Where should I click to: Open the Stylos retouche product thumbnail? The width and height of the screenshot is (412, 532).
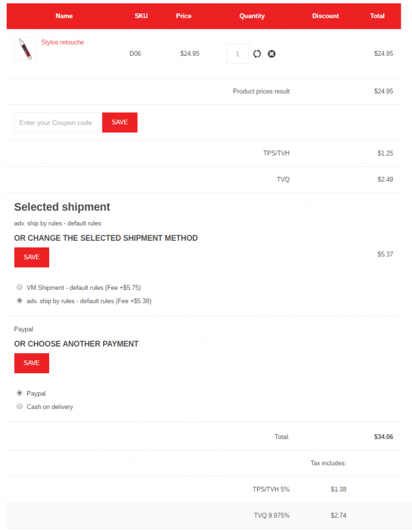click(x=25, y=49)
